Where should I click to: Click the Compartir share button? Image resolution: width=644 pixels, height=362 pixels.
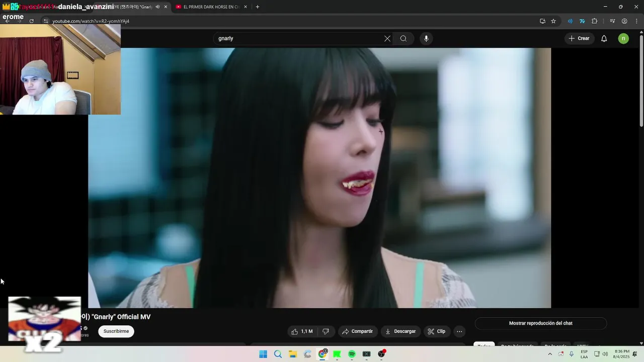click(x=357, y=331)
